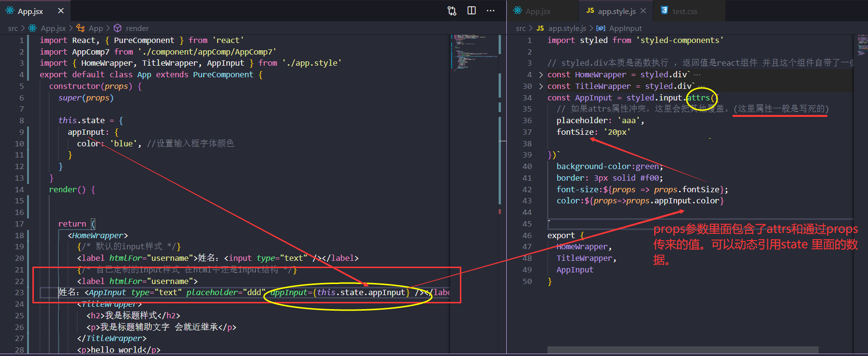The height and width of the screenshot is (356, 868).
Task: Click 'attrs' call on line 34
Action: 698,98
